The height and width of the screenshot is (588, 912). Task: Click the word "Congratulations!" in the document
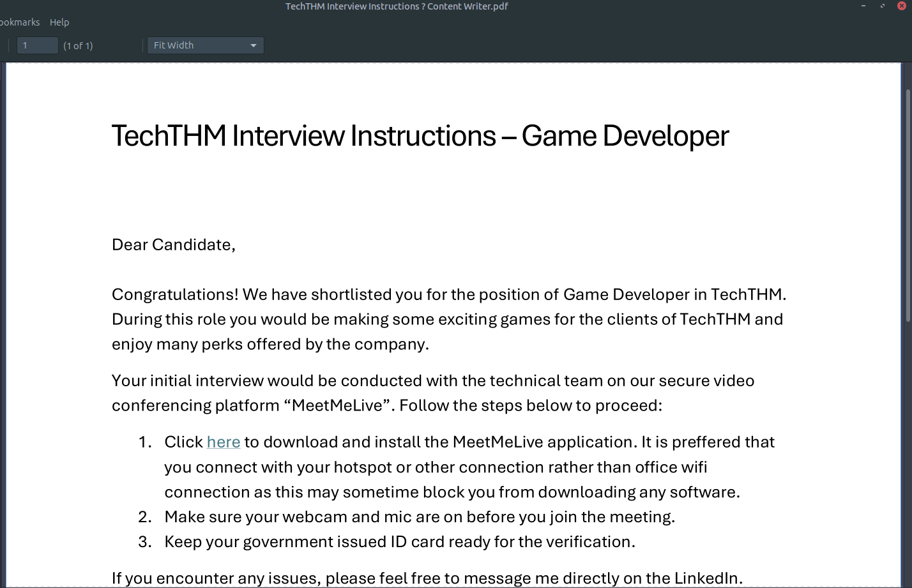[175, 294]
